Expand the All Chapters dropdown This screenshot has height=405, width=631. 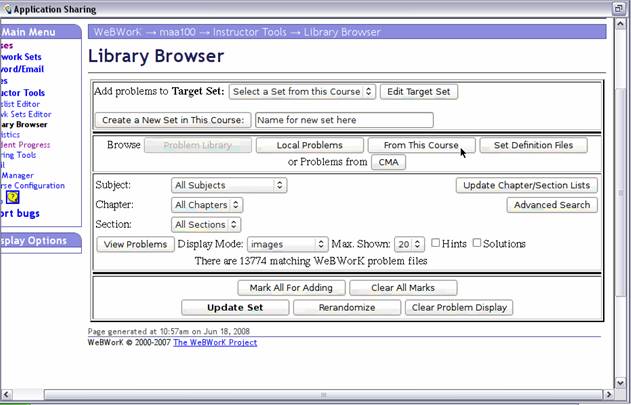point(207,205)
